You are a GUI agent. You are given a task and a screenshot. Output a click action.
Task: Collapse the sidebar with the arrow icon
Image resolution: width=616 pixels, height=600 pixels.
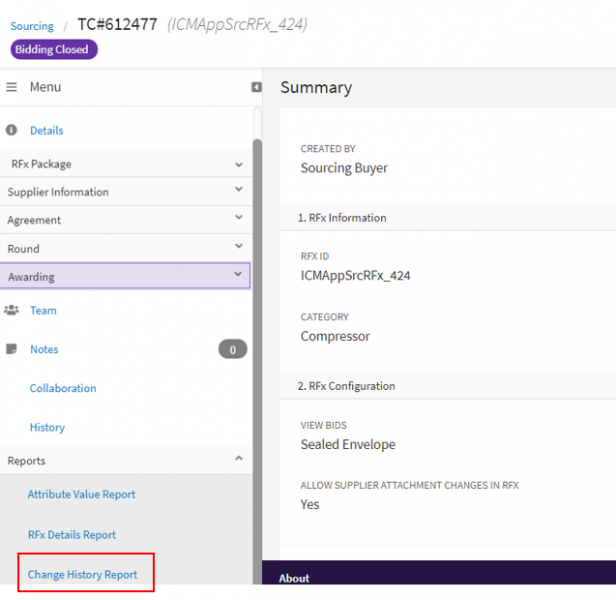pyautogui.click(x=256, y=87)
